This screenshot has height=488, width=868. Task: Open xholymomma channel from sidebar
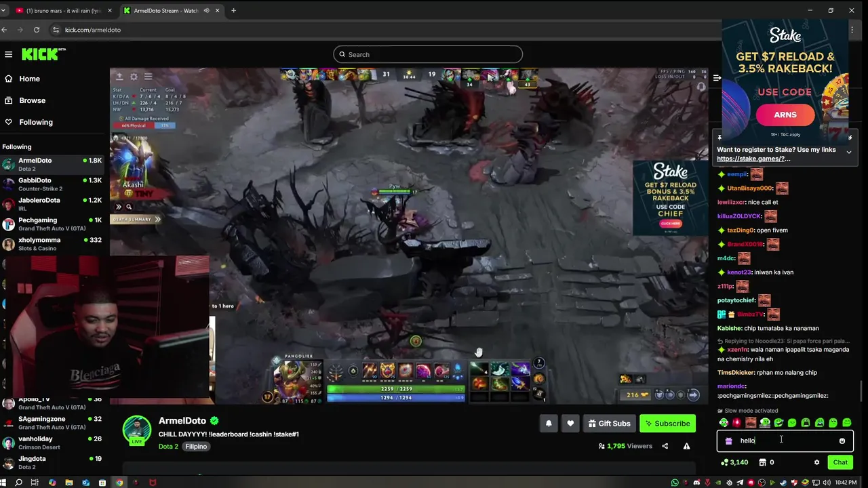click(53, 243)
